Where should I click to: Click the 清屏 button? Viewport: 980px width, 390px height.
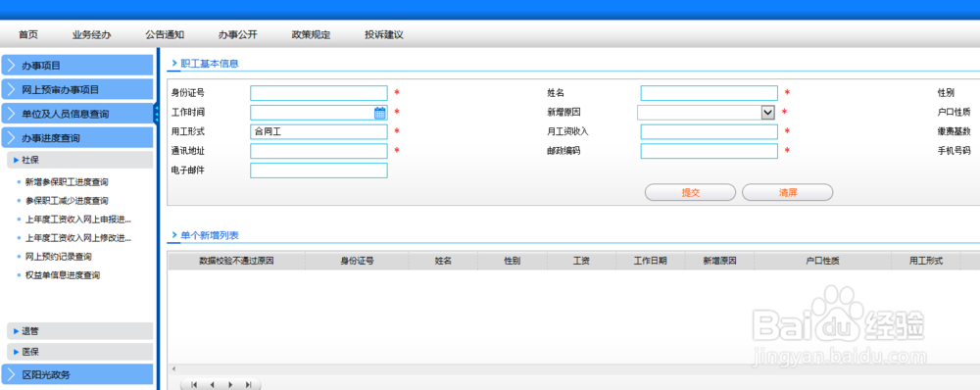pyautogui.click(x=788, y=192)
